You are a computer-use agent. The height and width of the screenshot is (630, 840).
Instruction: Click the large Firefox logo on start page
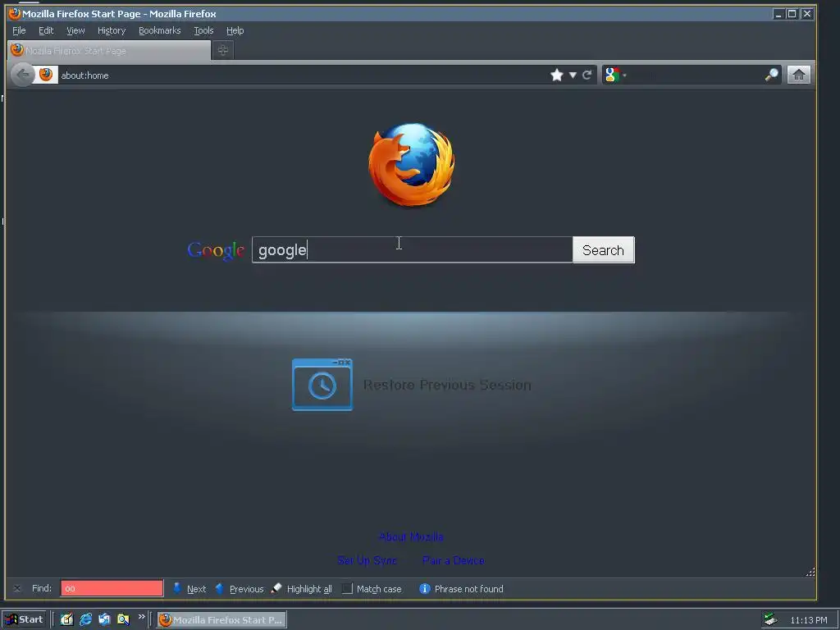click(412, 164)
